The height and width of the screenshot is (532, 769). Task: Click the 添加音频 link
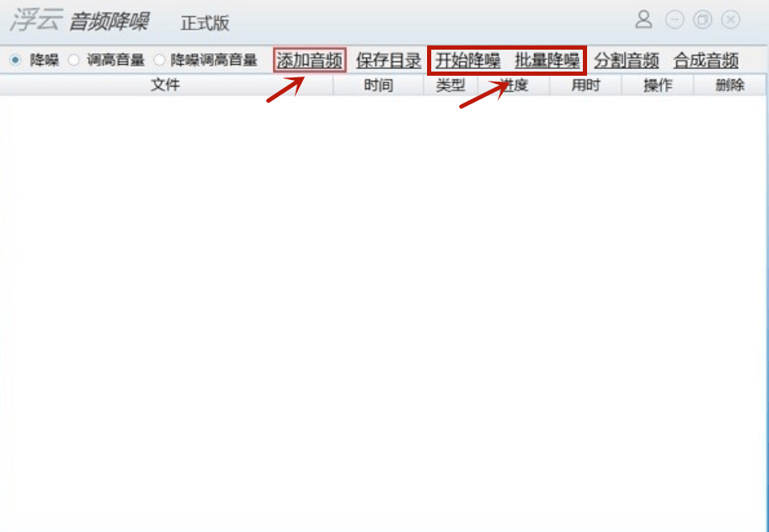pyautogui.click(x=309, y=61)
